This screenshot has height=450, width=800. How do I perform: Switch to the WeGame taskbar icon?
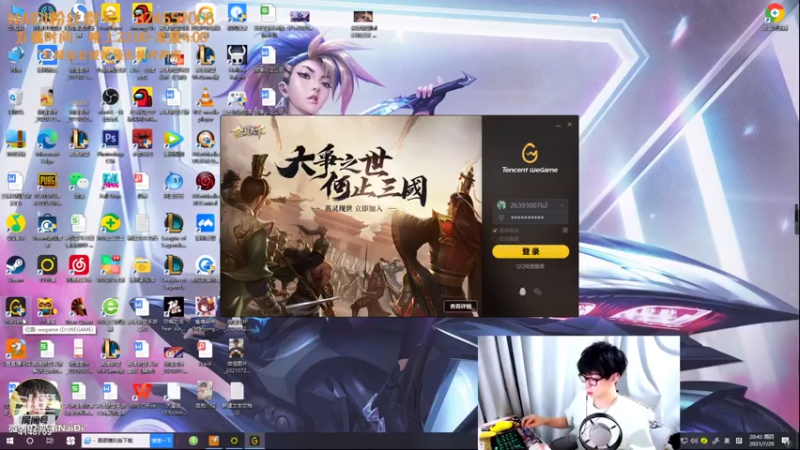pos(255,441)
